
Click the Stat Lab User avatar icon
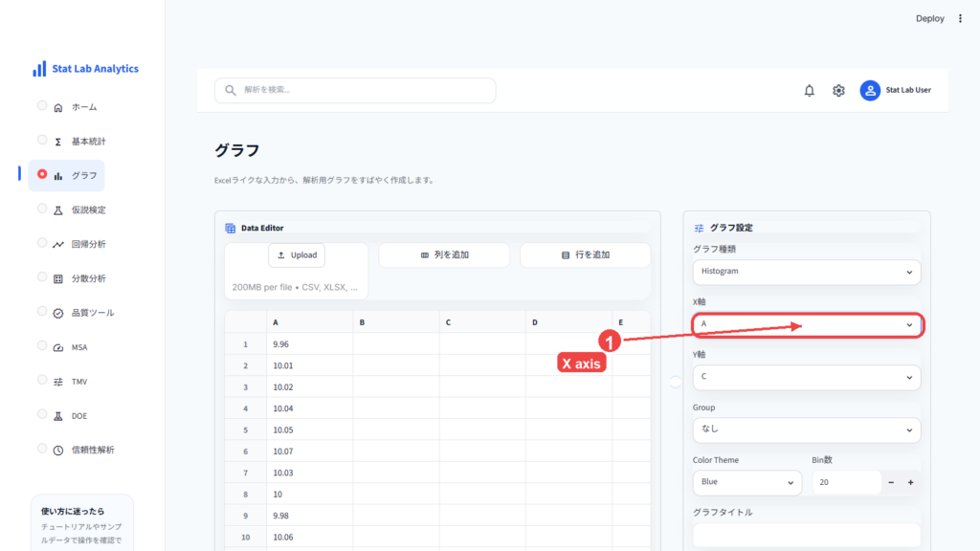870,91
